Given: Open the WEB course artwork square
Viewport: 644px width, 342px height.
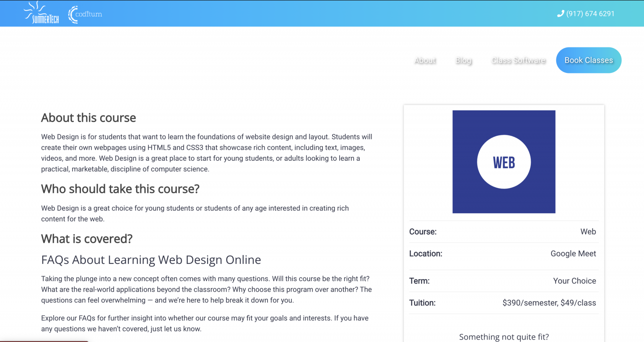Looking at the screenshot, I should [x=504, y=162].
